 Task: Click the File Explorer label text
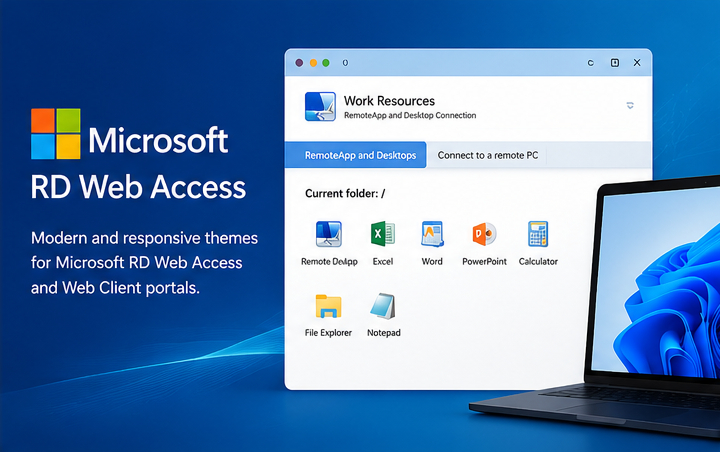(328, 333)
